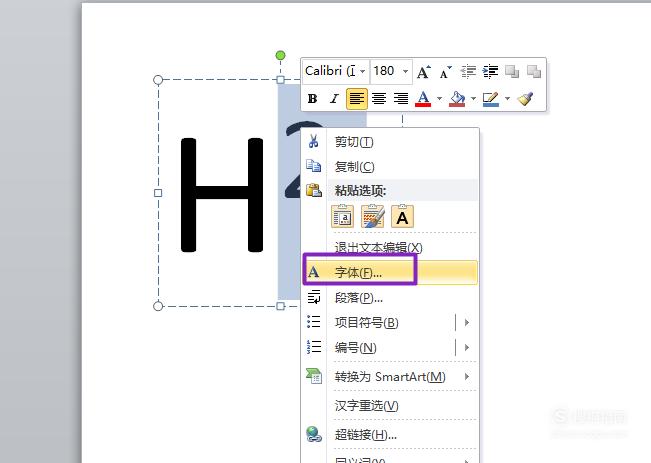The height and width of the screenshot is (463, 651).
Task: Click Bring Forward icon in mini toolbar
Action: (512, 72)
